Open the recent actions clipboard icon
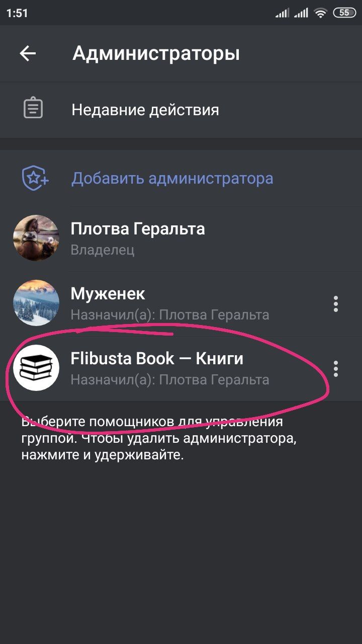 click(x=33, y=109)
